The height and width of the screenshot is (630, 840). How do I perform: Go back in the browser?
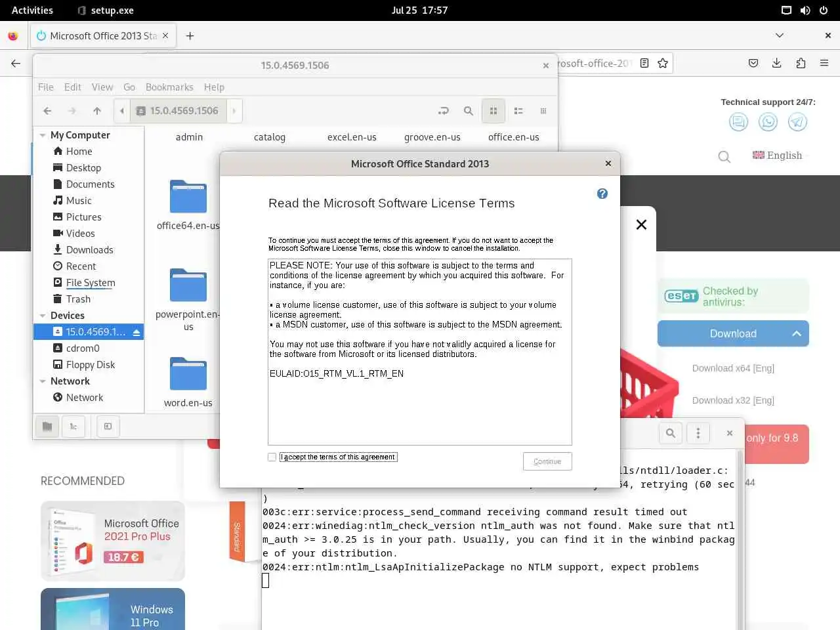16,63
